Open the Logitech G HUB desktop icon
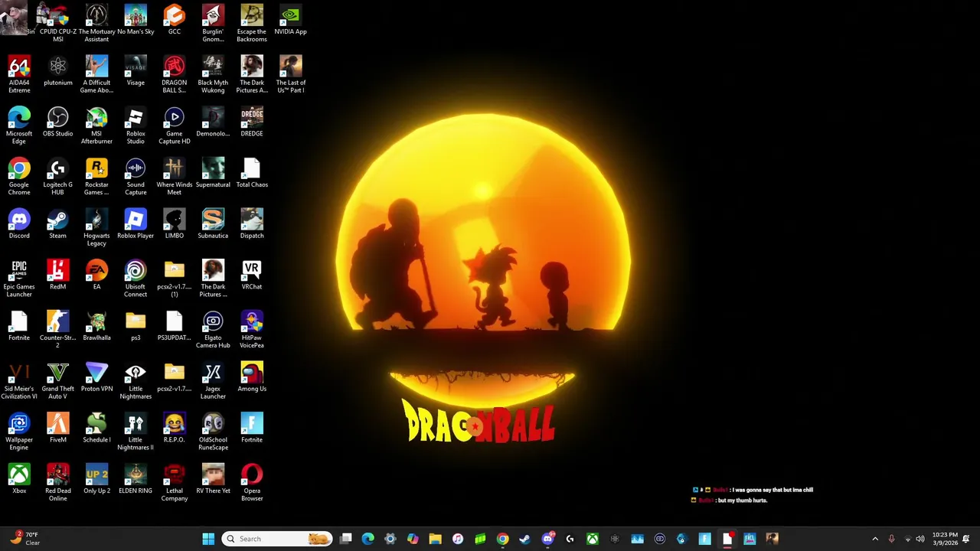Viewport: 980px width, 551px height. coord(58,177)
